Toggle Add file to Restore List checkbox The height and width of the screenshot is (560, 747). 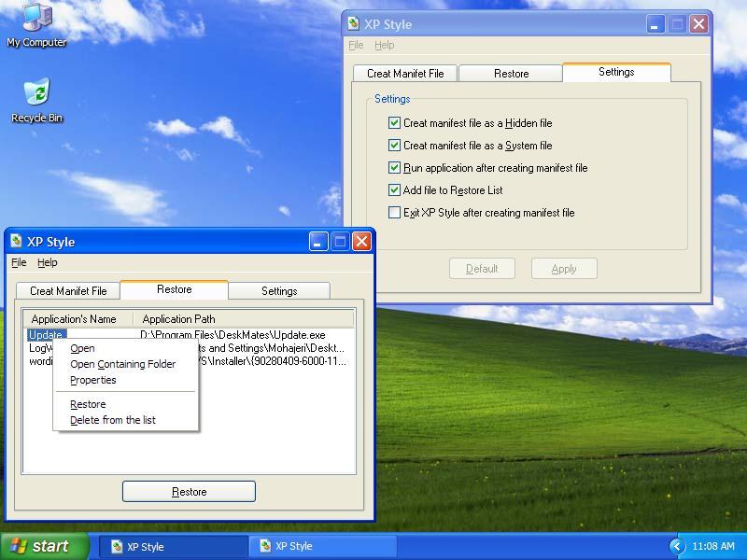(394, 190)
